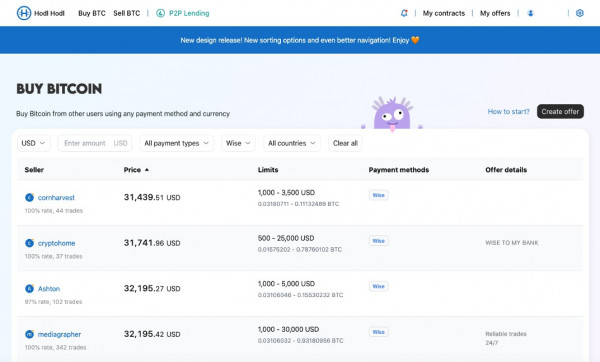The height and width of the screenshot is (362, 600).
Task: Open the user profile avatar icon
Action: pyautogui.click(x=530, y=13)
